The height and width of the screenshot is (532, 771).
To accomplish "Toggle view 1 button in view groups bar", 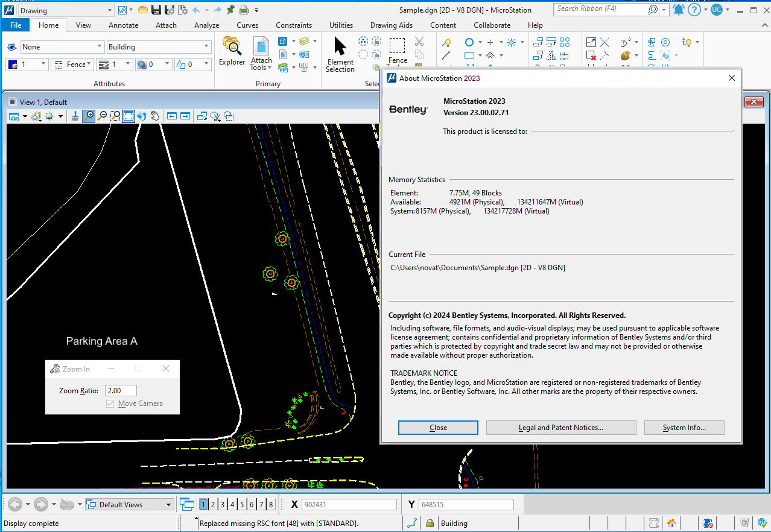I will pyautogui.click(x=203, y=505).
